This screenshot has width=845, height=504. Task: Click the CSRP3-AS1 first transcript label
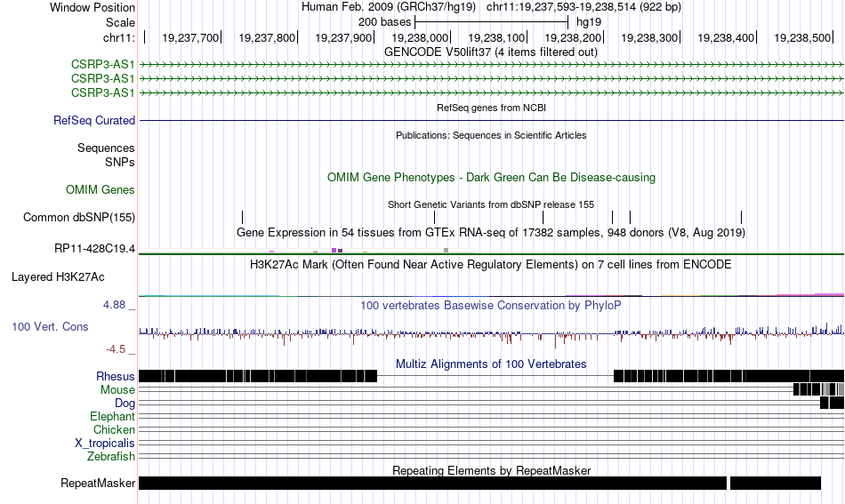(102, 65)
